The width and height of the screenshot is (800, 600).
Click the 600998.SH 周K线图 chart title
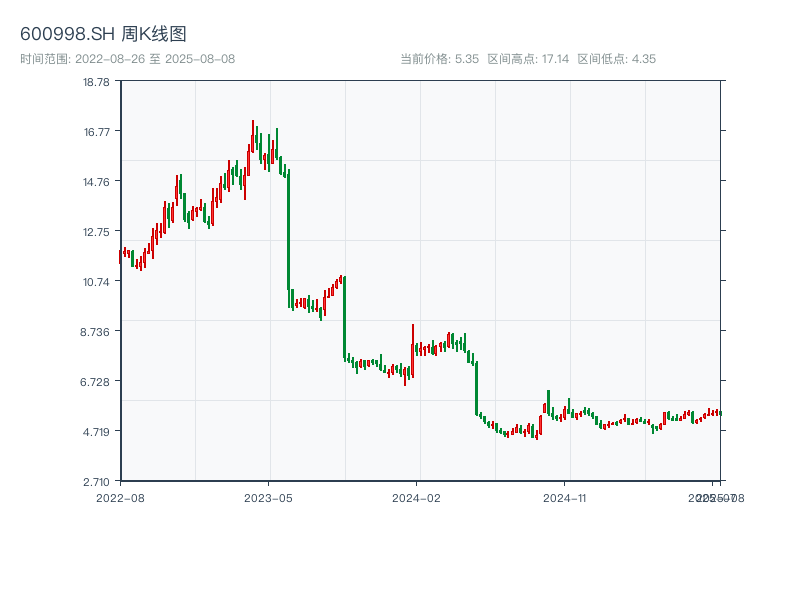[103, 35]
